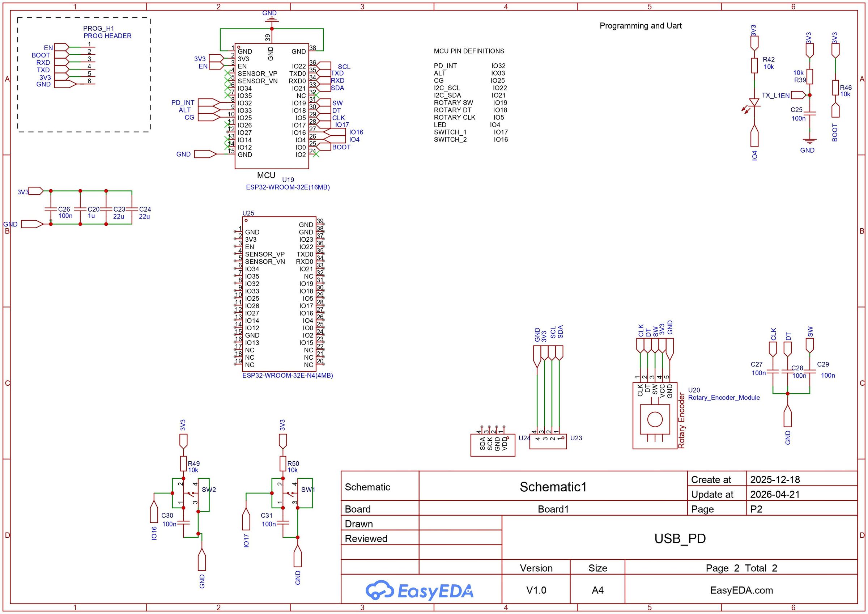This screenshot has height=614, width=868.
Task: Select the PD_INT net port on IO32
Action: pyautogui.click(x=209, y=102)
